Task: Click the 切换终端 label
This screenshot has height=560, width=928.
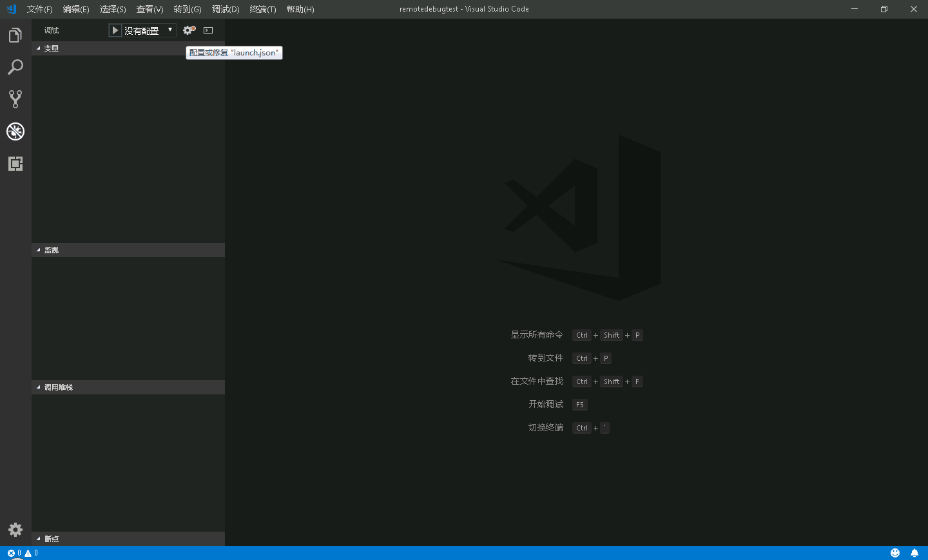Action: [545, 428]
